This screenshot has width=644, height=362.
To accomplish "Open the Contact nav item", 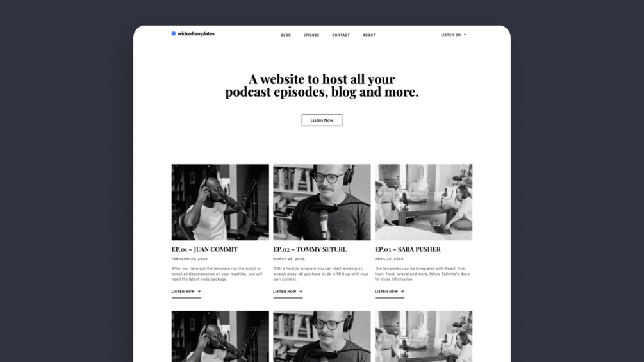I will tap(341, 35).
